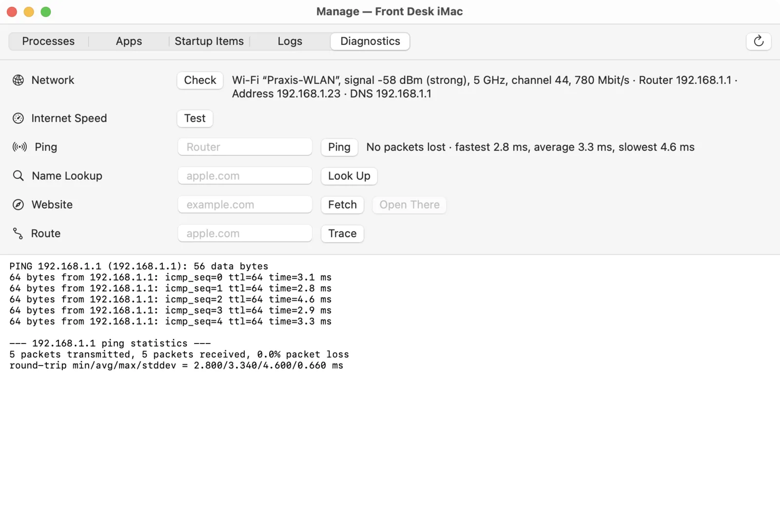The height and width of the screenshot is (532, 780).
Task: Click the icmp_seq=0 output line
Action: coord(171,277)
